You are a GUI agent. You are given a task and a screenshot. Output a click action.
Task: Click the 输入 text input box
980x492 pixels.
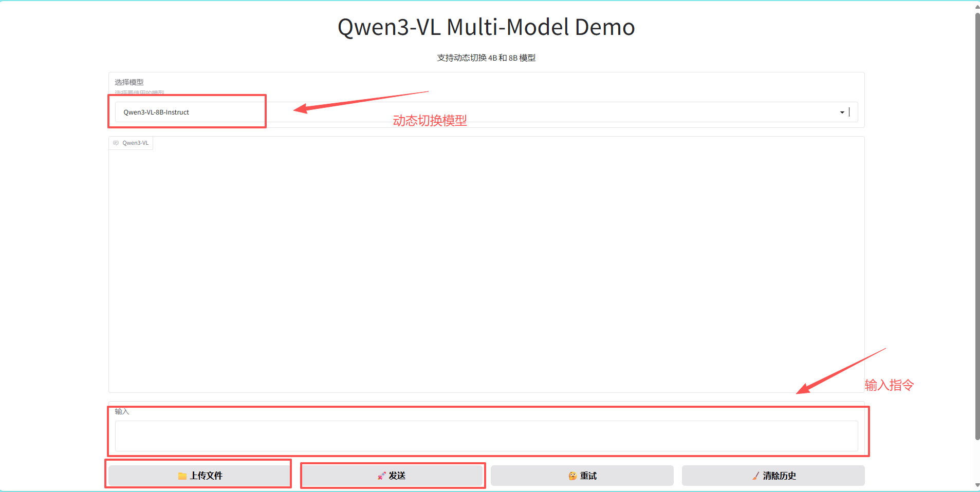[486, 436]
